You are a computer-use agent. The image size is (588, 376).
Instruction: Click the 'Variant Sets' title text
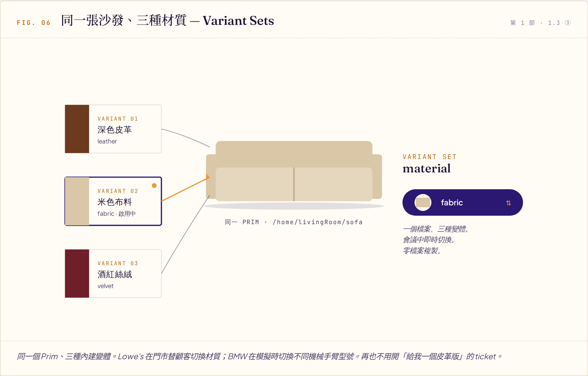(238, 21)
